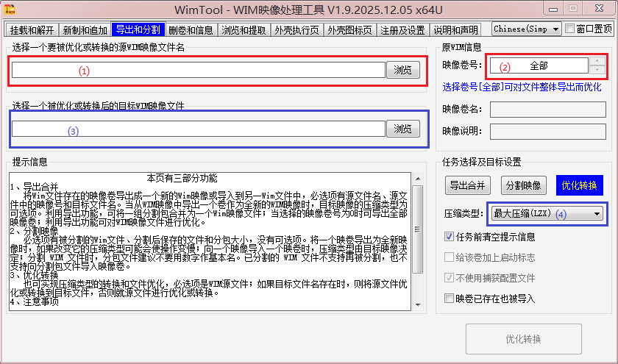618x364 pixels.
Task: Expand the 压缩类型 compression dropdown
Action: tap(547, 214)
